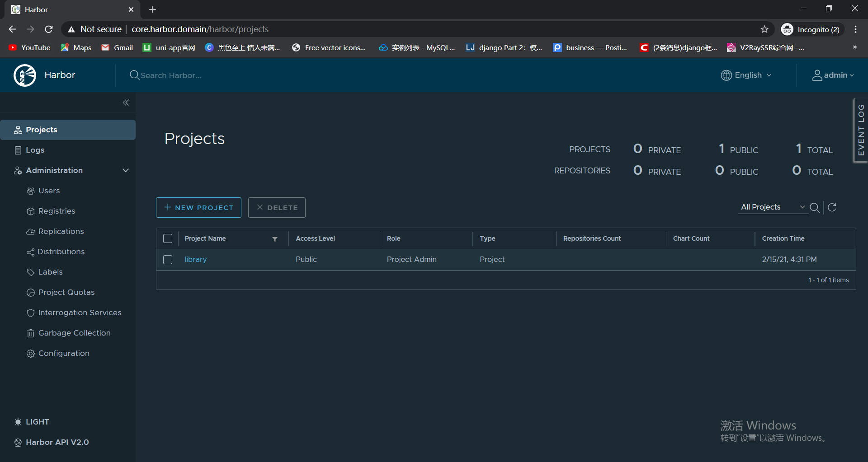Open Harbor API V2.0 link
Image resolution: width=868 pixels, height=462 pixels.
pos(52,442)
